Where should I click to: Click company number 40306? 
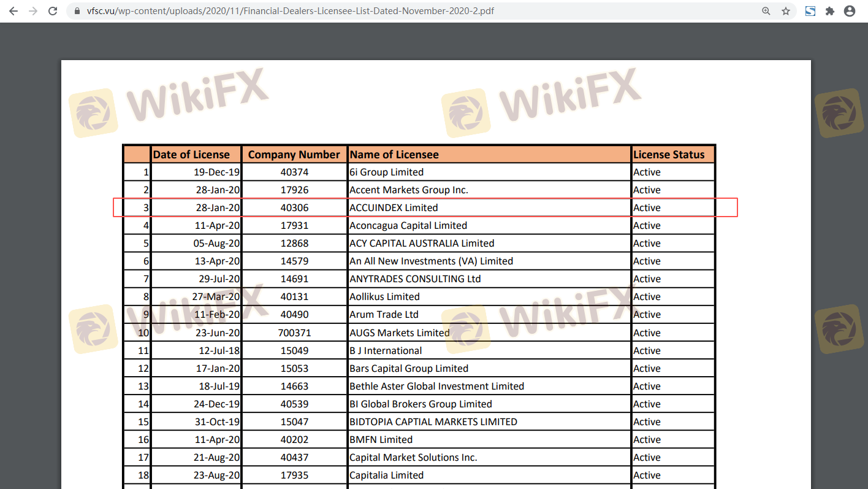(x=294, y=208)
